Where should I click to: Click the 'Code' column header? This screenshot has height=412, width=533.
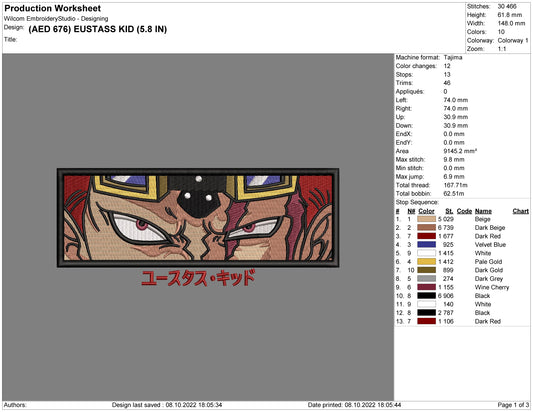(x=464, y=211)
